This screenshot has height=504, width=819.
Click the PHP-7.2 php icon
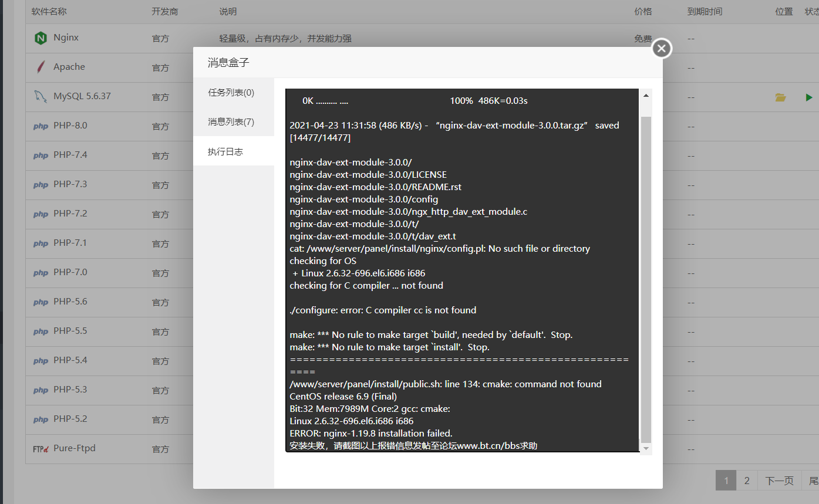click(41, 214)
